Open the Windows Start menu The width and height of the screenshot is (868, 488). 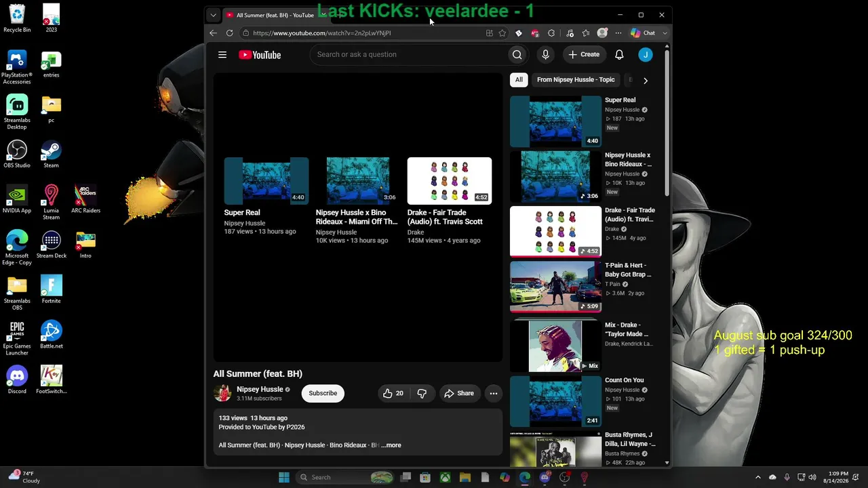[x=284, y=477]
